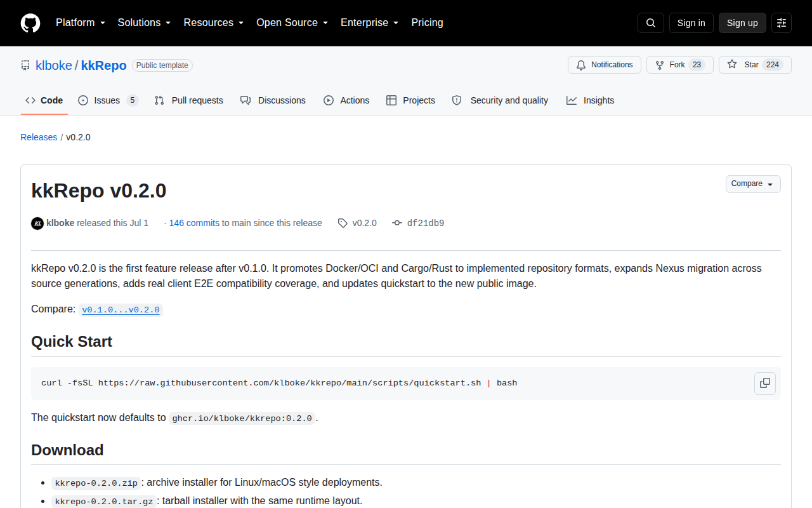
Task: Open the Enterprise dropdown menu
Action: pos(370,23)
